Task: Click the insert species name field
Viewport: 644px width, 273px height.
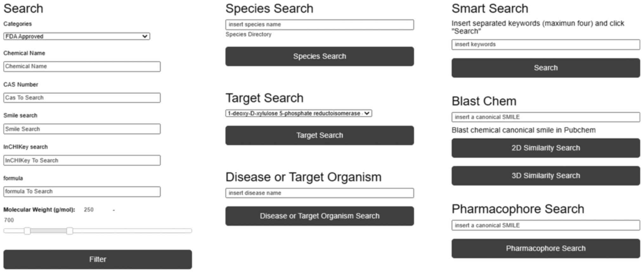Action: (x=319, y=25)
